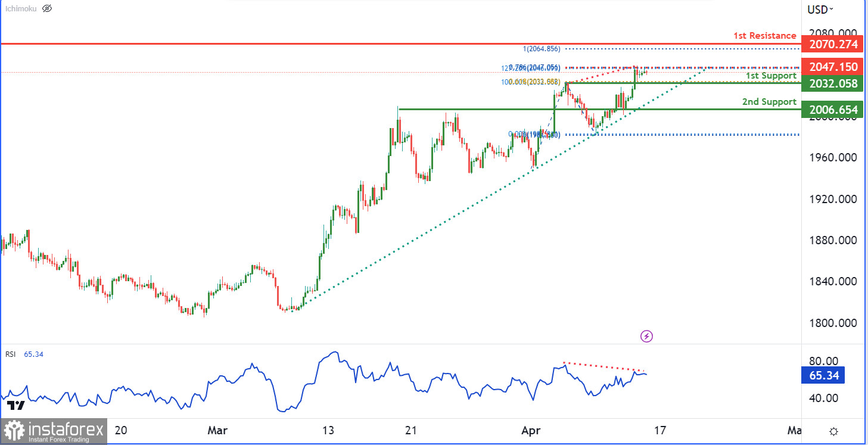Select the red dotted RSI divergence trendline
The height and width of the screenshot is (445, 868).
(603, 366)
